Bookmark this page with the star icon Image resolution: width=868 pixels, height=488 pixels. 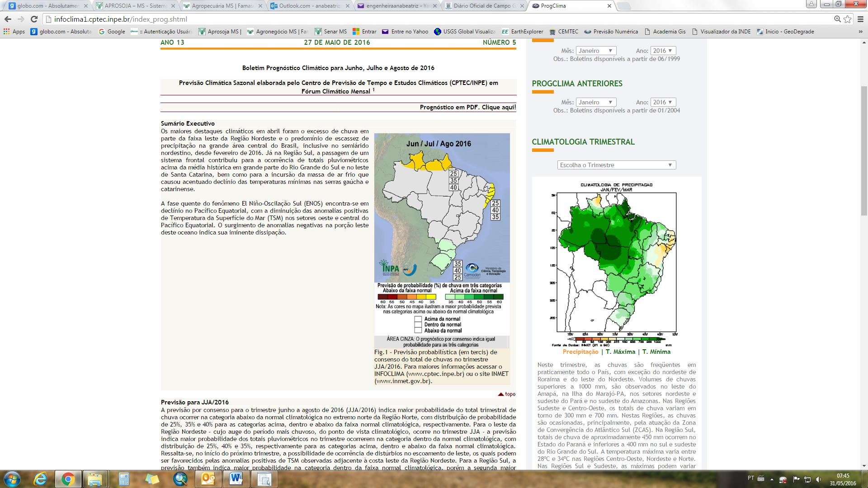coord(848,19)
